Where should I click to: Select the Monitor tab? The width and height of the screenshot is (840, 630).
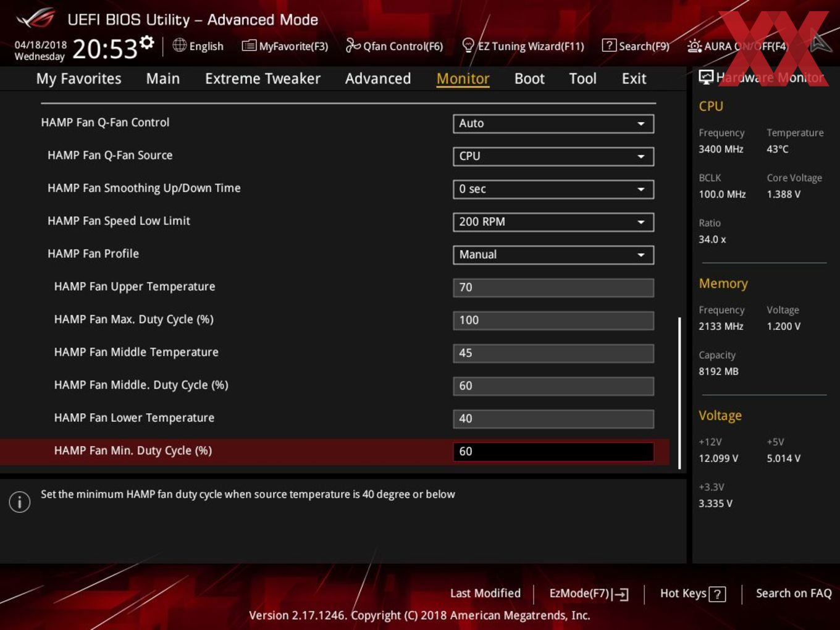(x=463, y=78)
